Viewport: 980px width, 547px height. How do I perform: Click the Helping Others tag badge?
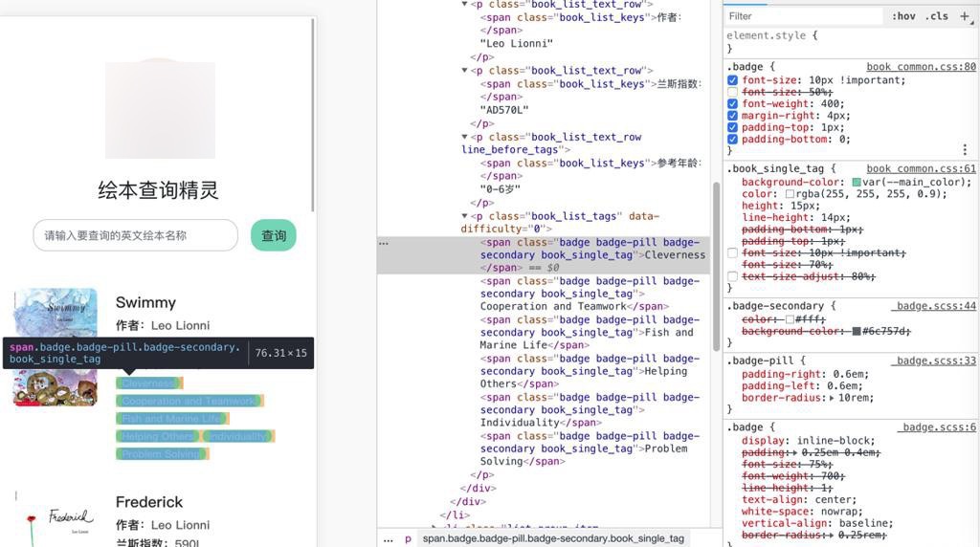click(158, 436)
